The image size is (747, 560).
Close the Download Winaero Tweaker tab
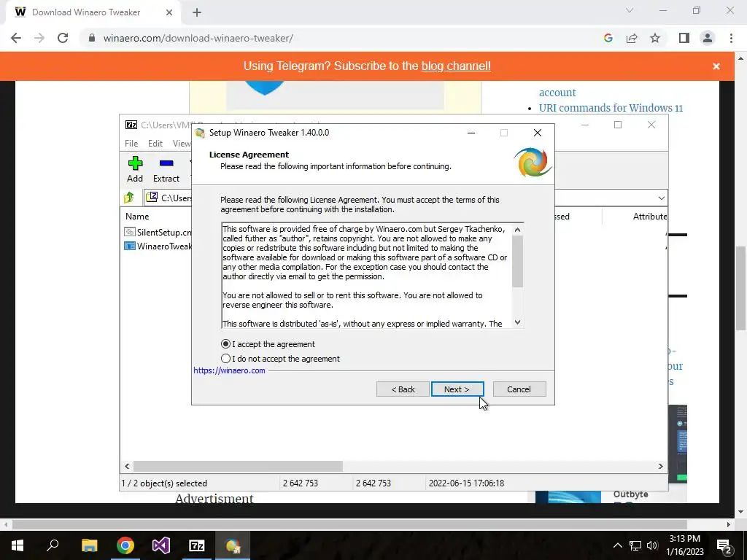coord(169,12)
